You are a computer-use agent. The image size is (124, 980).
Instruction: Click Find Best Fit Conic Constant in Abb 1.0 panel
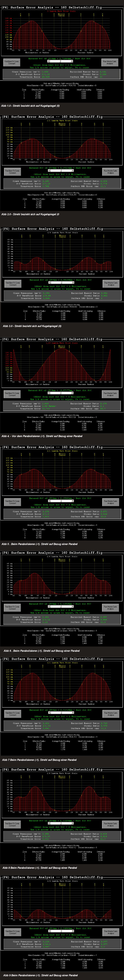pyautogui.click(x=12, y=62)
